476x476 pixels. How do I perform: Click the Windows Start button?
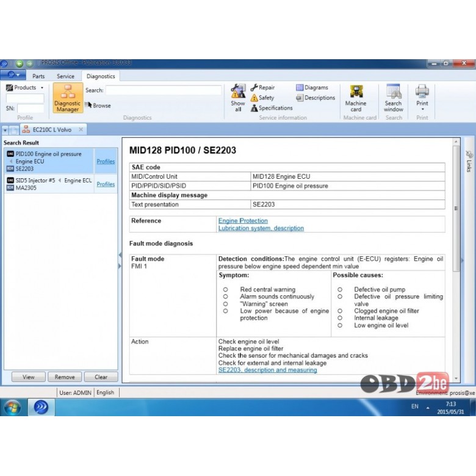coord(12,407)
